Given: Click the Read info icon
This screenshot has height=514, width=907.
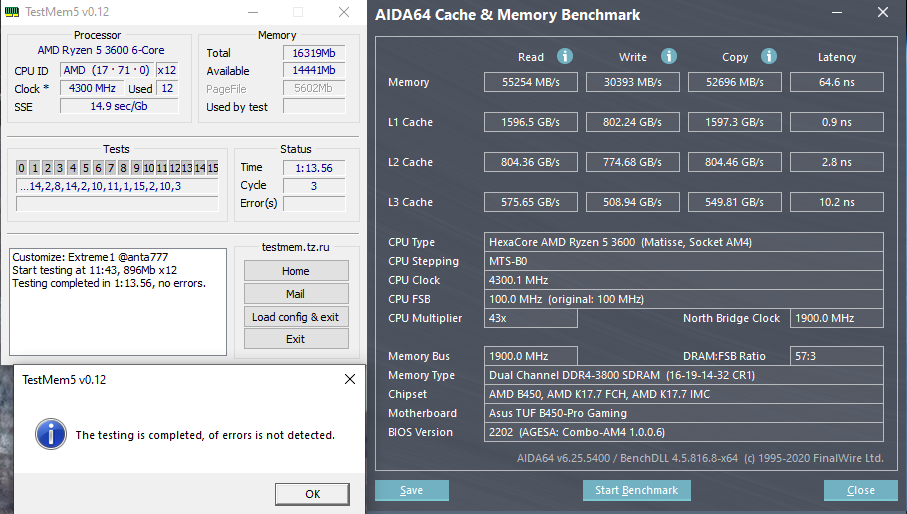Looking at the screenshot, I should pos(565,57).
